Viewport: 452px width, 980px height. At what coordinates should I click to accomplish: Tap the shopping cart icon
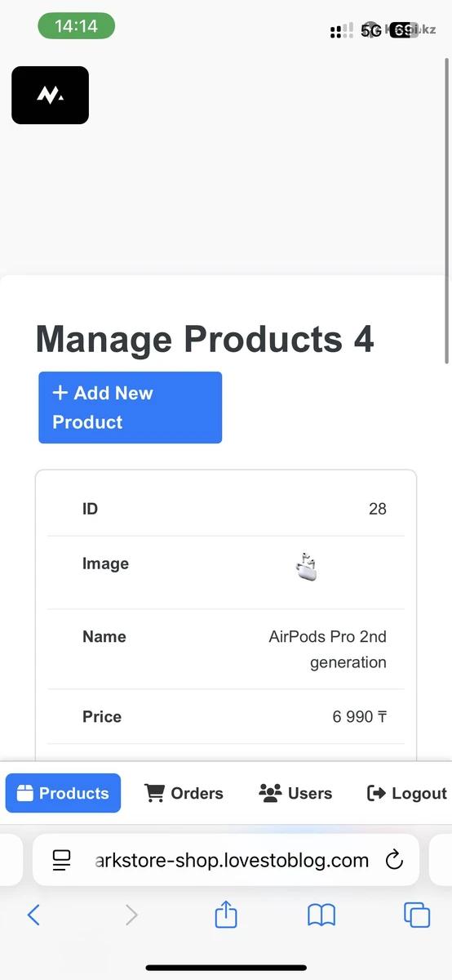click(154, 792)
